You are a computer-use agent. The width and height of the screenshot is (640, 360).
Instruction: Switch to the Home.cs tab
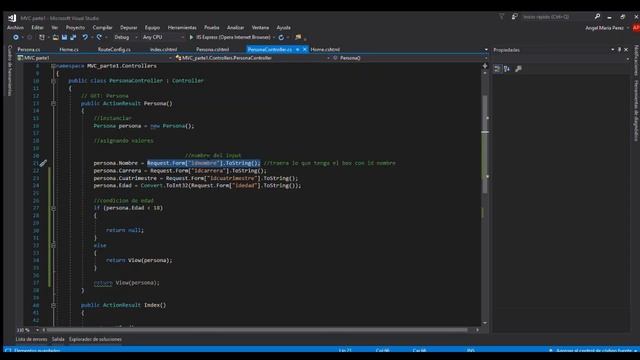point(69,49)
